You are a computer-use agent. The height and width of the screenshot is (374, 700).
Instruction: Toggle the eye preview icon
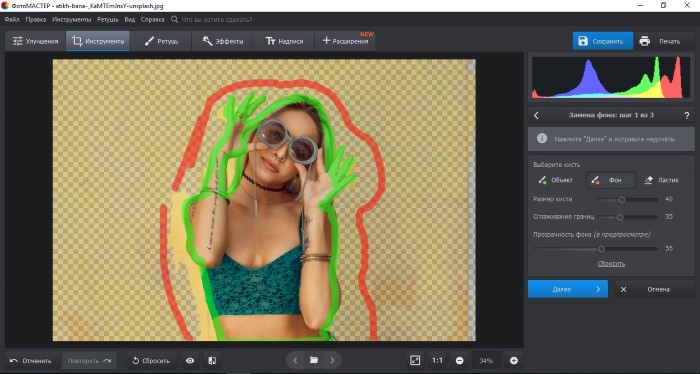(190, 361)
